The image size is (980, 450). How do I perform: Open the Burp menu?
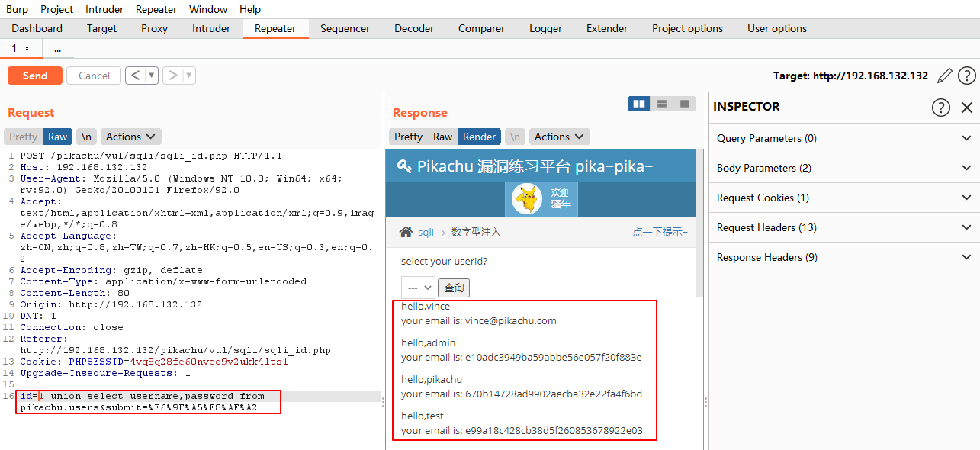click(x=17, y=9)
